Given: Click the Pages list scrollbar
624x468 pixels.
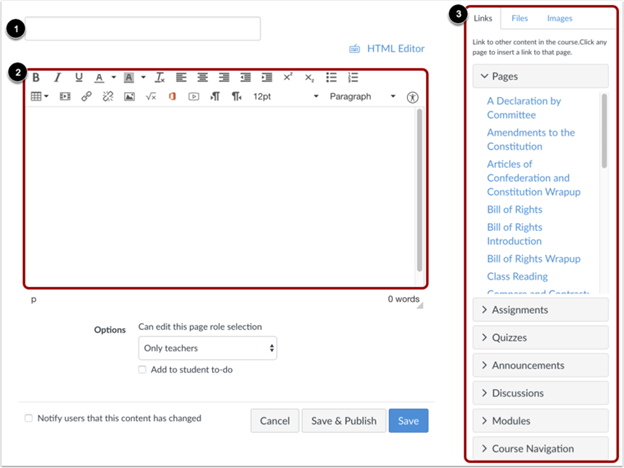Looking at the screenshot, I should [x=604, y=131].
